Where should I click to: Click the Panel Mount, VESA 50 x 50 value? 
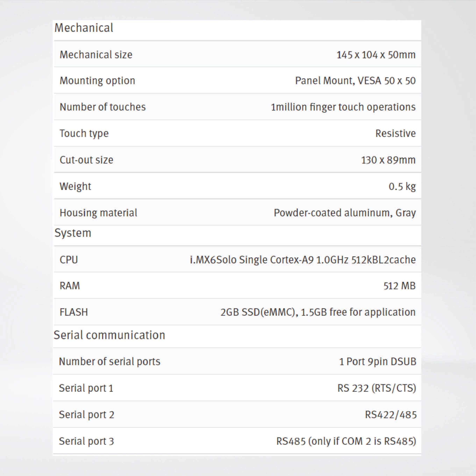coord(355,81)
